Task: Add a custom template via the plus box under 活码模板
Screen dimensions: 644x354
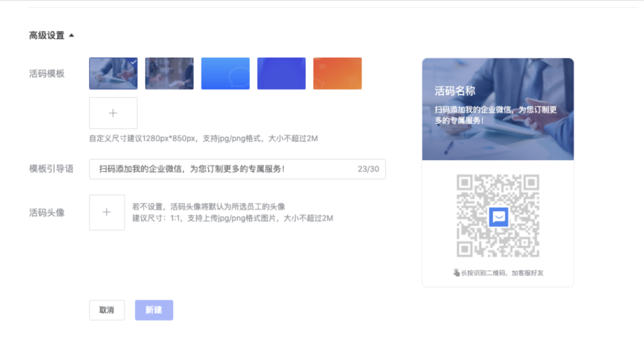Action: pyautogui.click(x=113, y=113)
